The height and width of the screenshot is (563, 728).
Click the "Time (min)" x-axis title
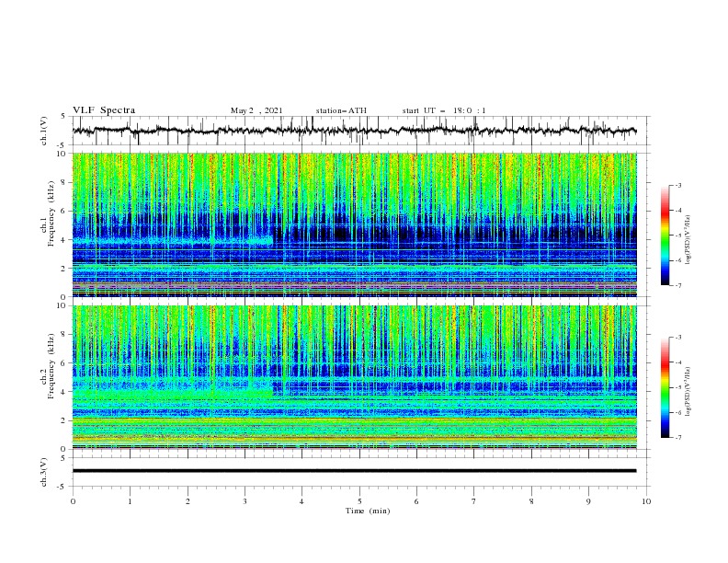click(x=368, y=511)
